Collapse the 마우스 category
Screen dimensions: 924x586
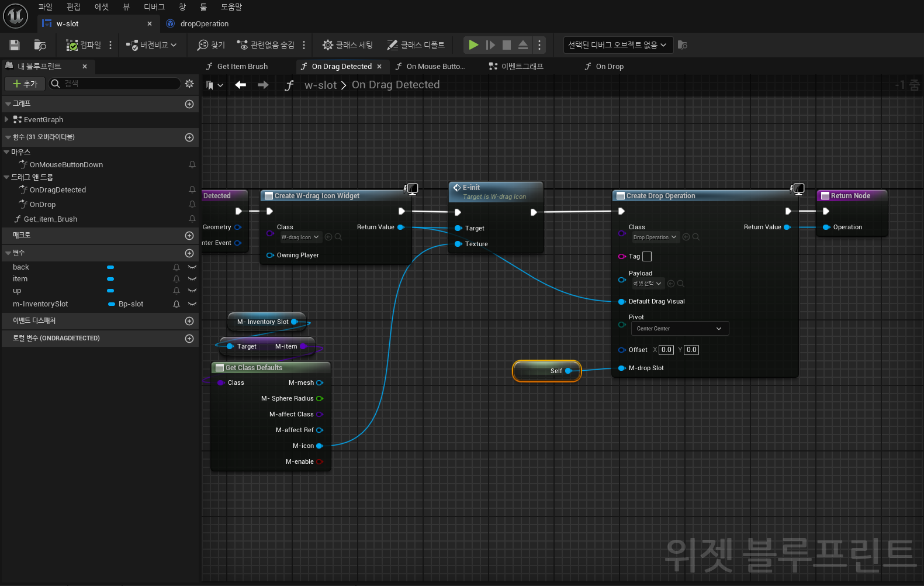6,152
